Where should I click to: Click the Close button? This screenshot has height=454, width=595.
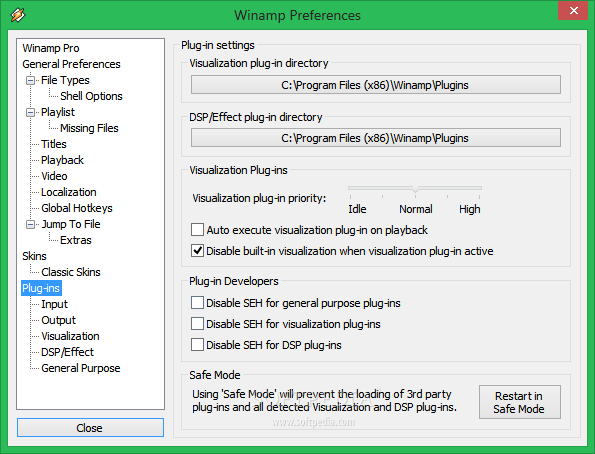(90, 428)
